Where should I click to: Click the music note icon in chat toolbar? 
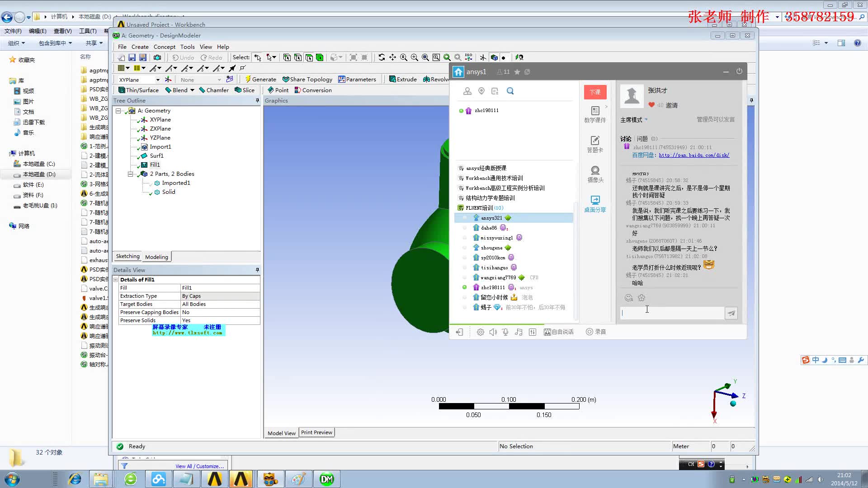pyautogui.click(x=519, y=332)
